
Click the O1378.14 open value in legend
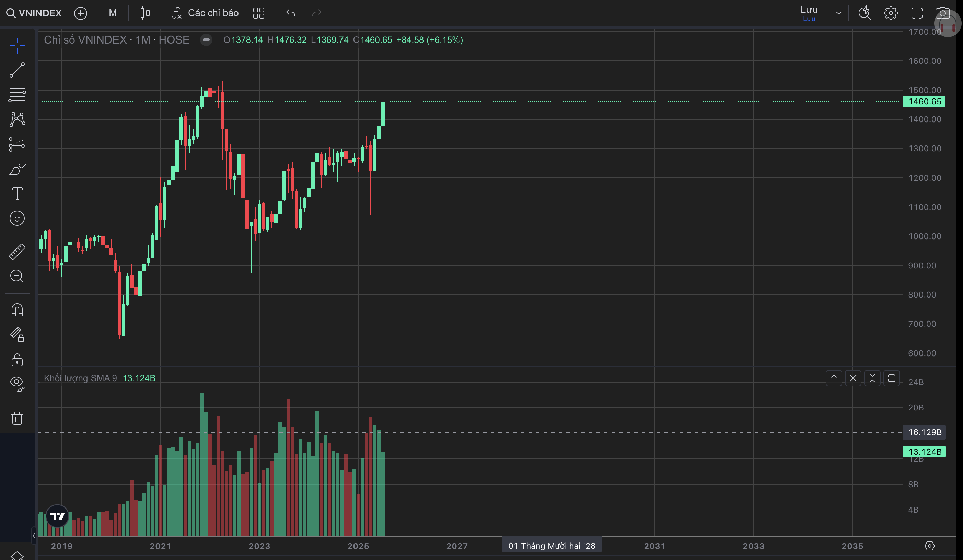point(243,40)
